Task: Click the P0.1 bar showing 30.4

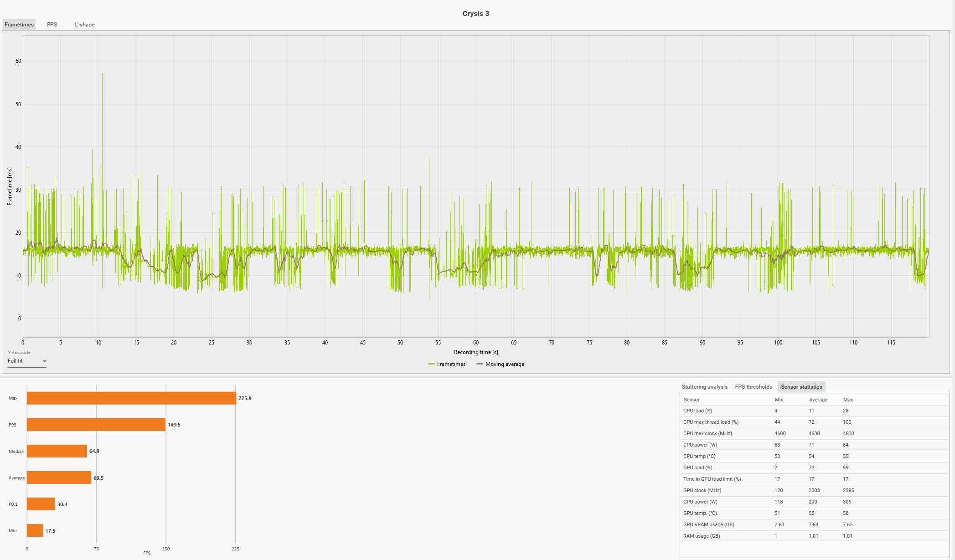Action: point(41,504)
